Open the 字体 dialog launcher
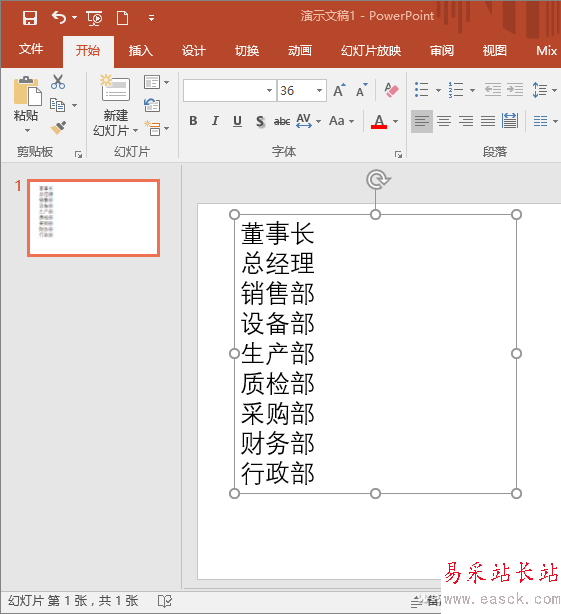 [399, 154]
